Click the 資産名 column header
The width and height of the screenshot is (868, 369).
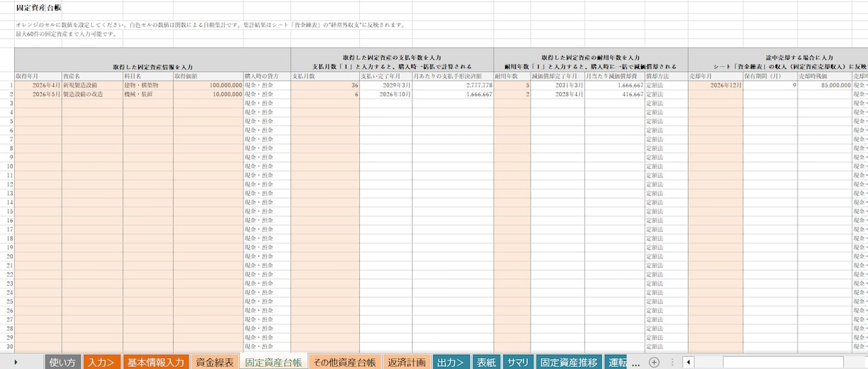click(x=92, y=76)
